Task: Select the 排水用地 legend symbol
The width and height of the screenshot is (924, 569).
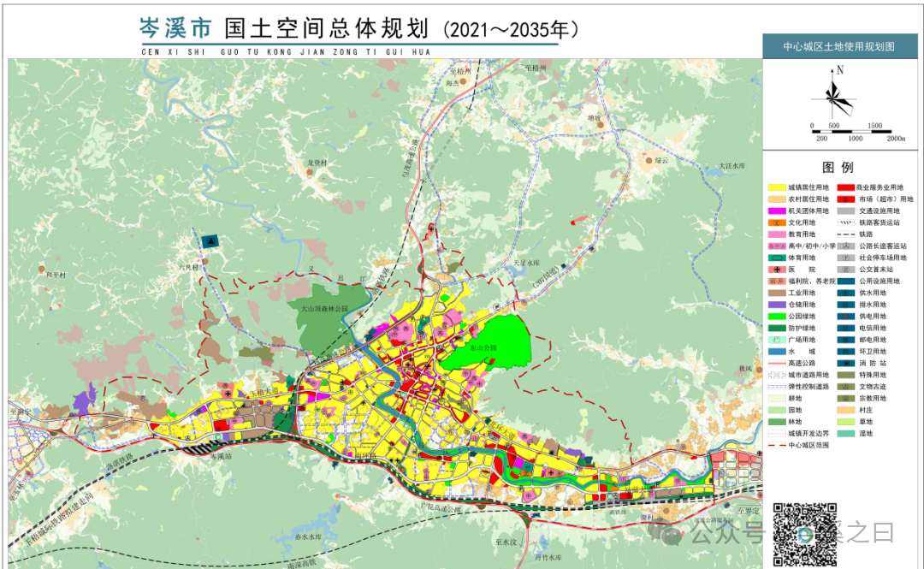Action: click(846, 305)
